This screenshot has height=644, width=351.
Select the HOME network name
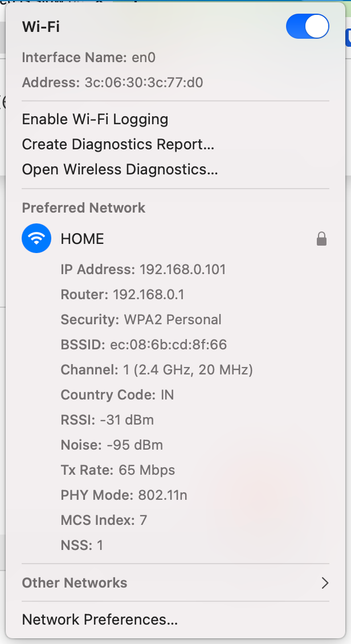point(83,239)
